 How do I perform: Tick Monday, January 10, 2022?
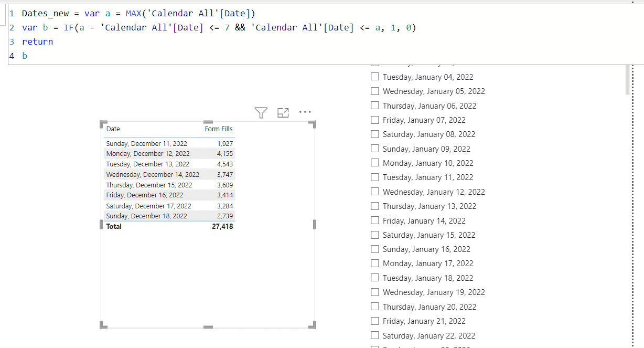pos(374,163)
